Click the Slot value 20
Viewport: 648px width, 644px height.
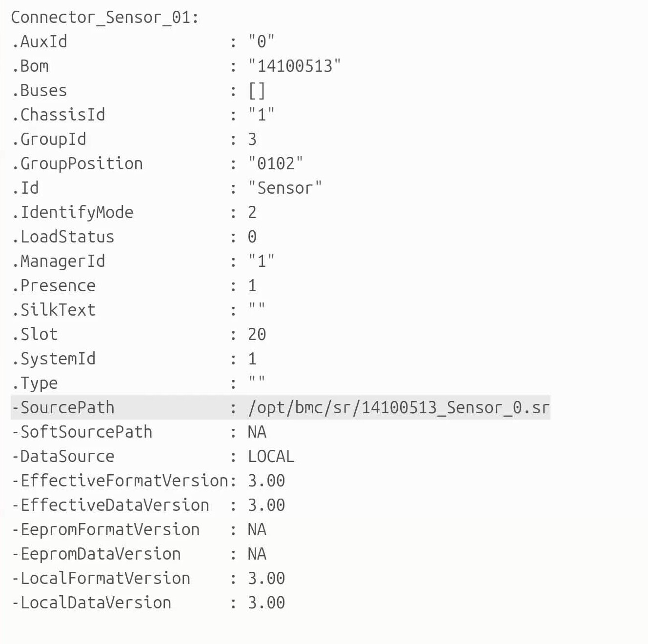click(x=257, y=334)
